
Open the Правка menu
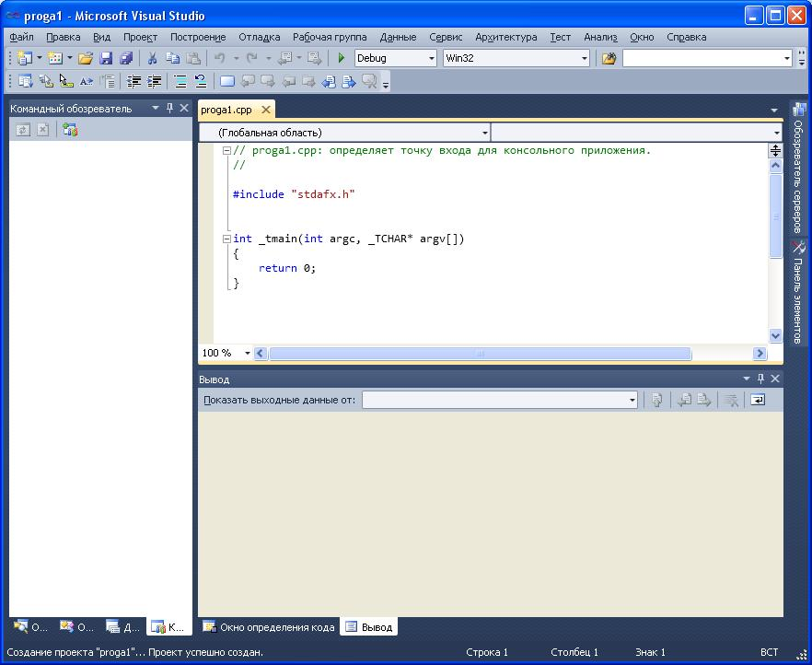pyautogui.click(x=64, y=37)
